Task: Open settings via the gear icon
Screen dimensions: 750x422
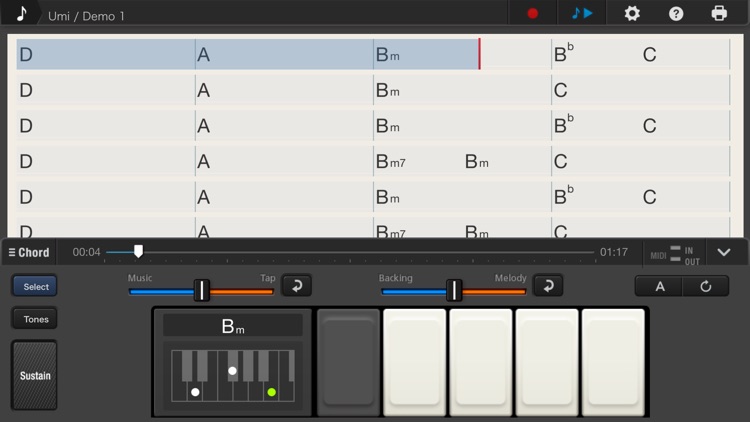Action: click(x=632, y=13)
